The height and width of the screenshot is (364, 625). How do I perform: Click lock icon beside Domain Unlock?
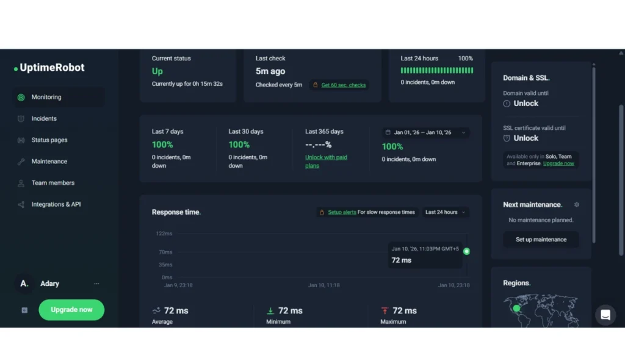pyautogui.click(x=506, y=104)
